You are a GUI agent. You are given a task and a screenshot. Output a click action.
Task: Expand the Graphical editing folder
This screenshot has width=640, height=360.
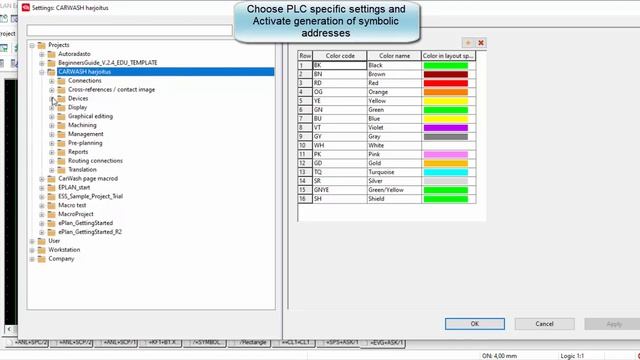click(x=52, y=117)
